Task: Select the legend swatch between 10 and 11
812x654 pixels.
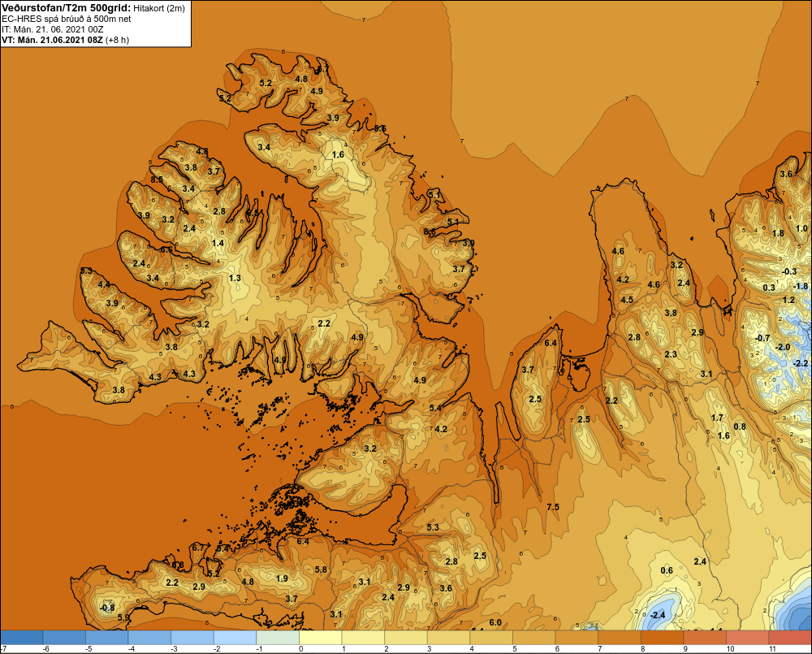Action: (x=749, y=638)
